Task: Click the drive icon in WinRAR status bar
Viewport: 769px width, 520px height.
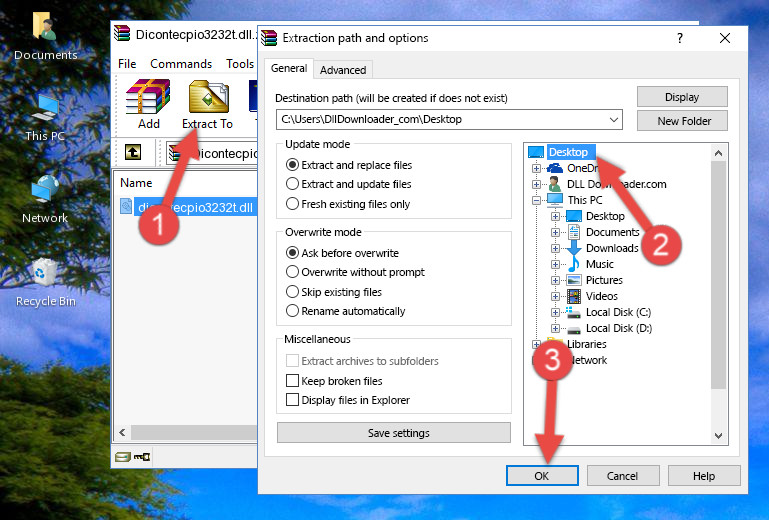Action: tap(123, 457)
